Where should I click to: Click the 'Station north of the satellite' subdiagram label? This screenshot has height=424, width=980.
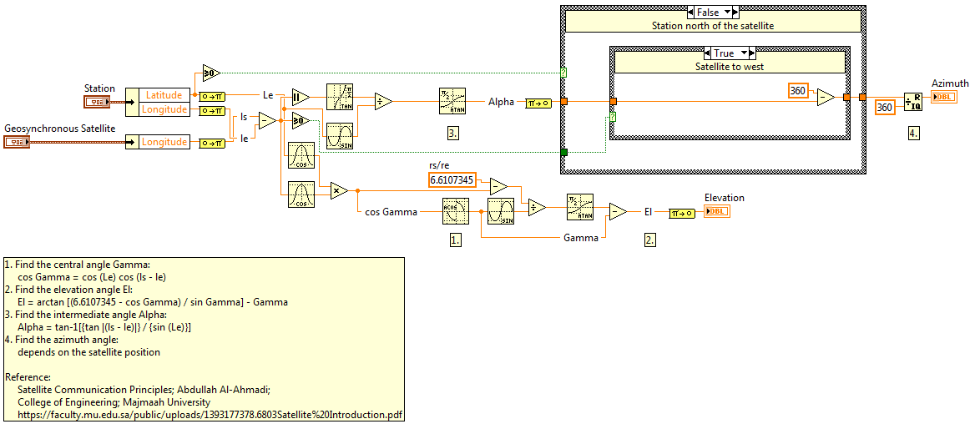tap(713, 26)
